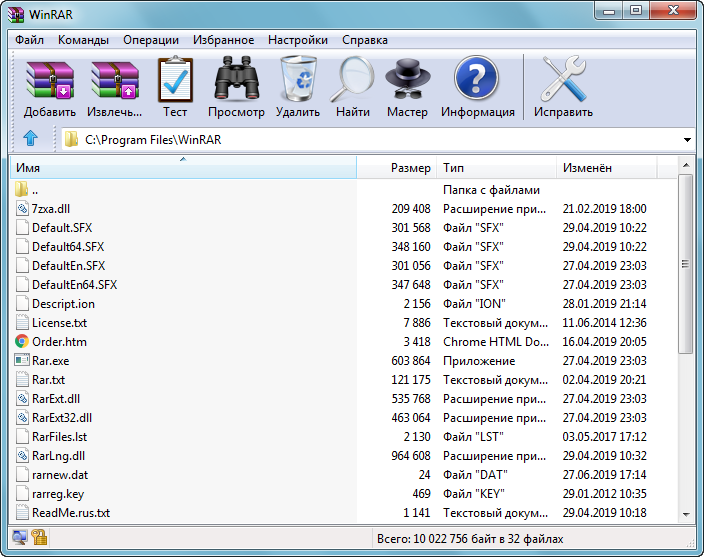Click the scrollbar down arrow
Screen dimensions: 704x557
[686, 514]
